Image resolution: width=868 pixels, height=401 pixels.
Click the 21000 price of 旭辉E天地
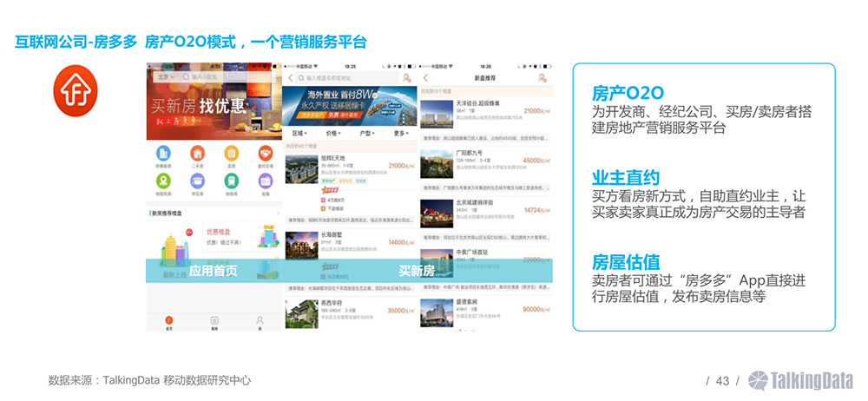(x=401, y=166)
